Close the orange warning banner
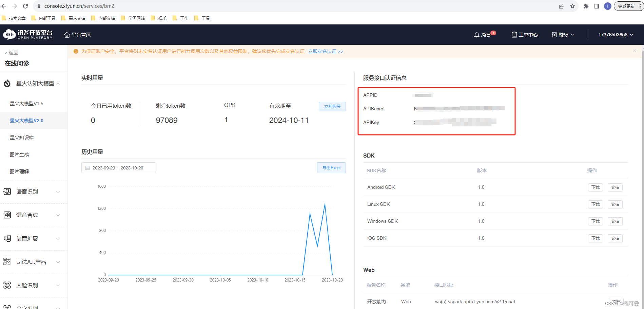This screenshot has width=644, height=309. (635, 51)
